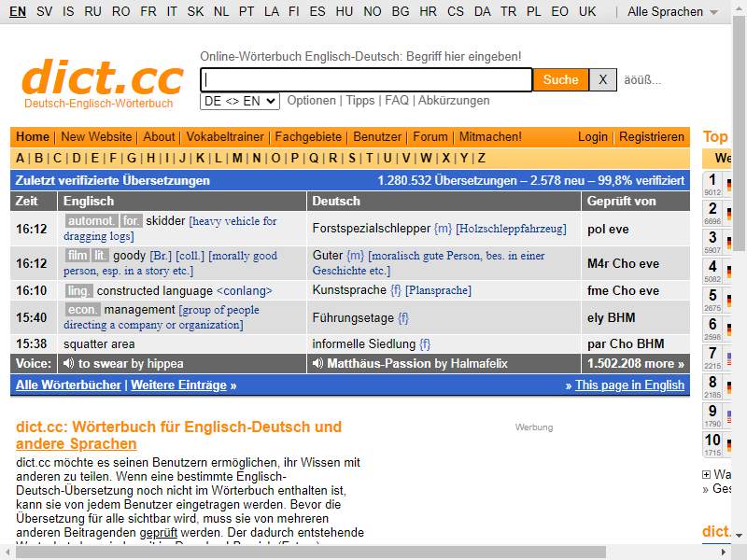
Task: Open the Abkürzungen link
Action: pos(454,101)
